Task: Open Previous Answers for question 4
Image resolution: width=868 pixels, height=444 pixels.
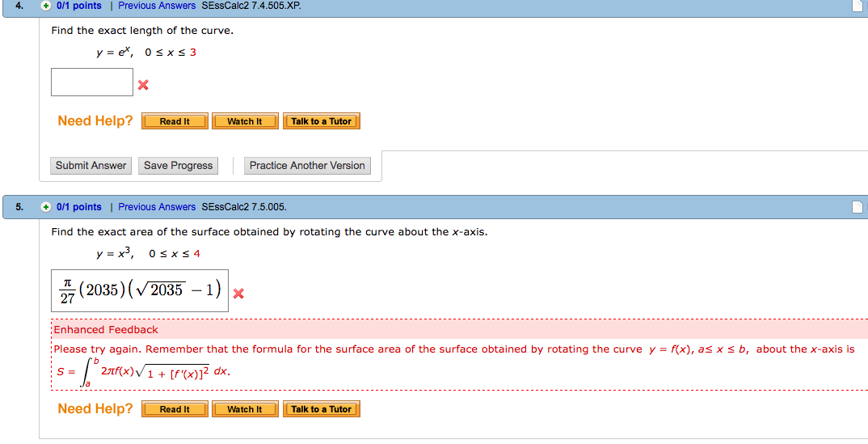Action: tap(157, 6)
